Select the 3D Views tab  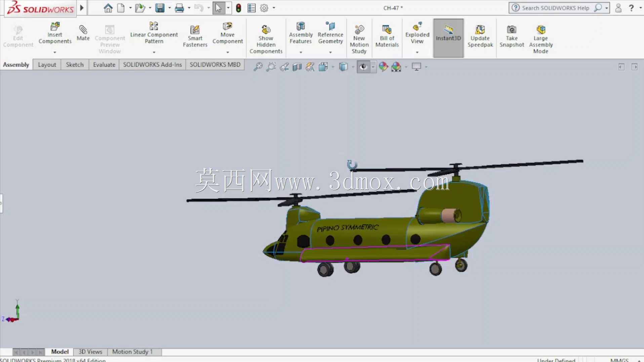click(90, 352)
